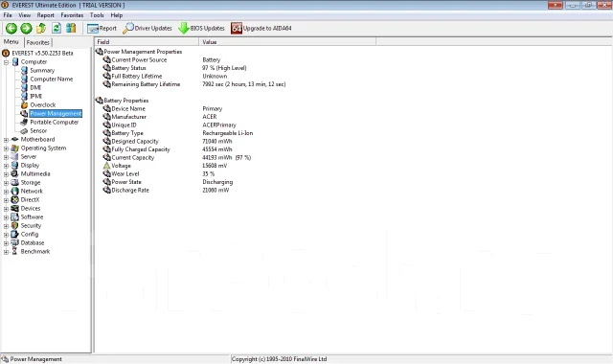Open the Tools menu

[97, 15]
